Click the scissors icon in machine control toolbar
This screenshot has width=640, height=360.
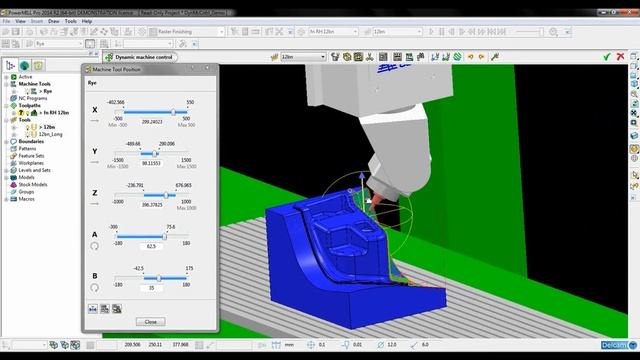click(369, 57)
